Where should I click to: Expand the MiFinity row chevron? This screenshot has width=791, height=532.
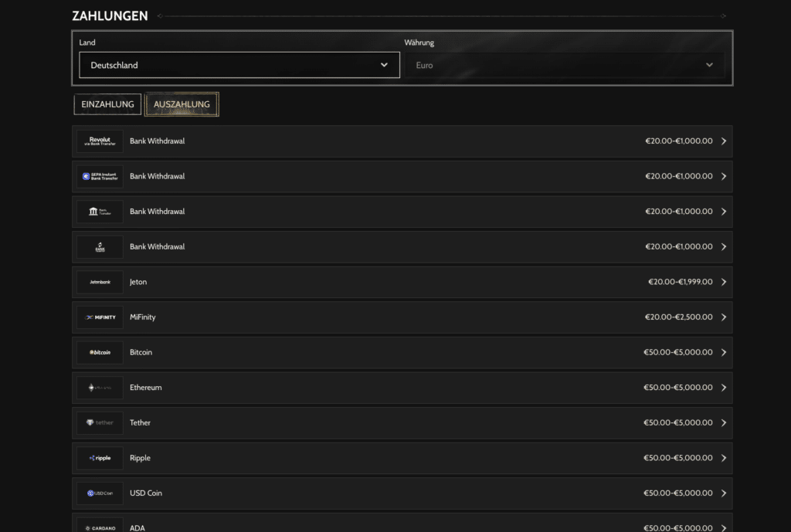pos(723,317)
